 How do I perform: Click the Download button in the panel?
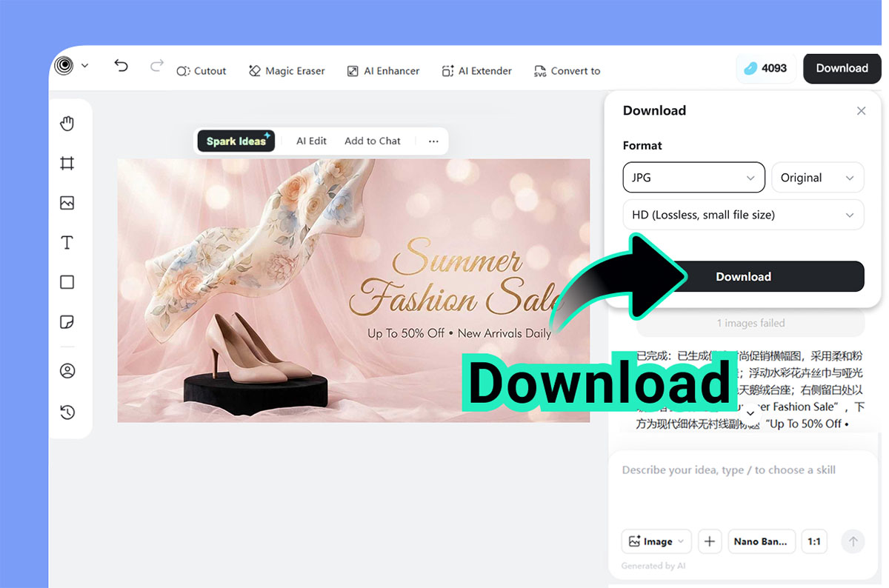pos(743,276)
